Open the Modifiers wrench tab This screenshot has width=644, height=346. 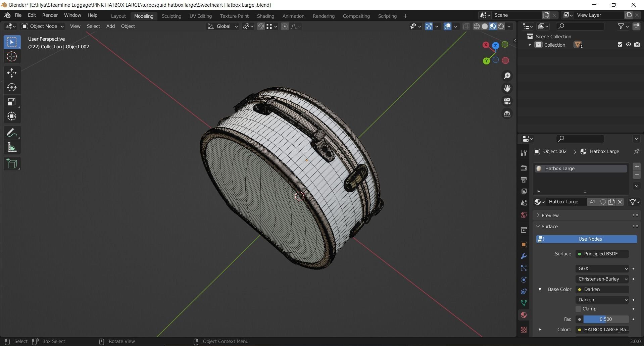(524, 256)
